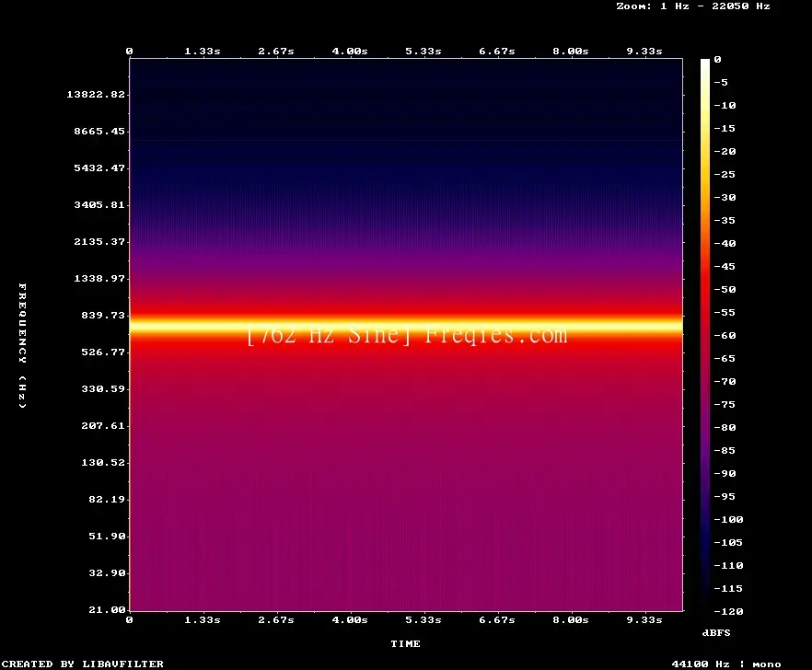Click 6.67s on the bottom time axis
The height and width of the screenshot is (670, 812).
pyautogui.click(x=496, y=619)
